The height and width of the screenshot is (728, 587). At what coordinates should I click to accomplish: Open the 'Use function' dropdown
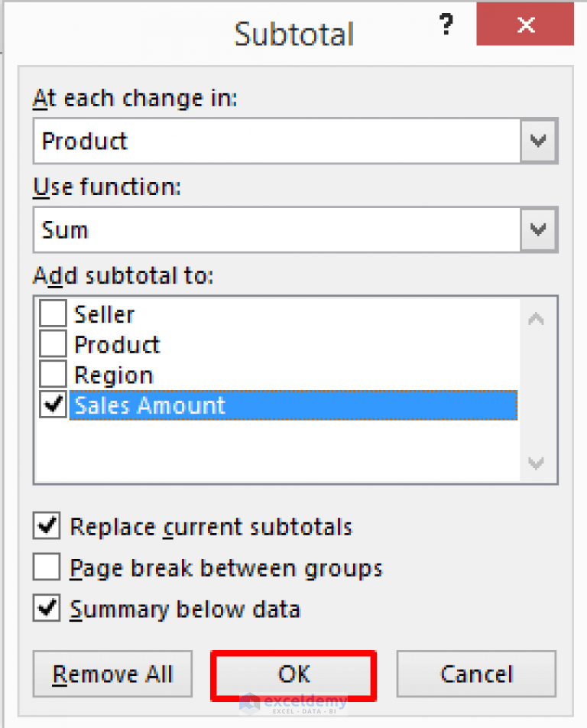click(538, 229)
